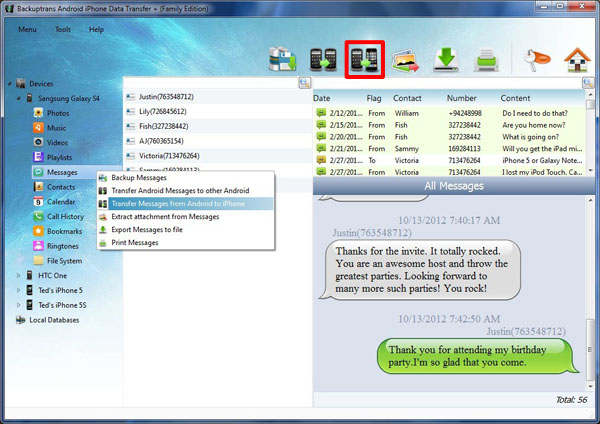The width and height of the screenshot is (600, 424).
Task: Open File System in the device tree
Action: (64, 261)
